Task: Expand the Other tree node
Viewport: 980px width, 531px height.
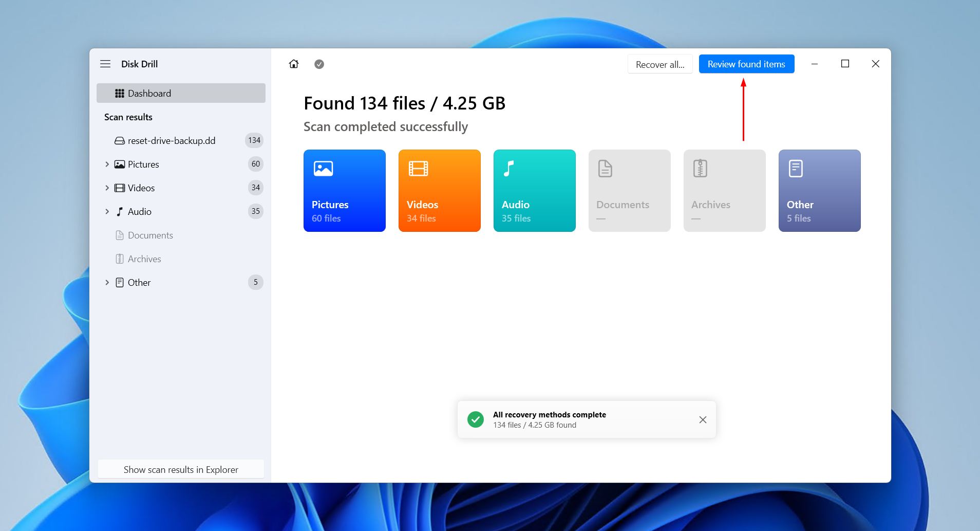Action: [107, 282]
